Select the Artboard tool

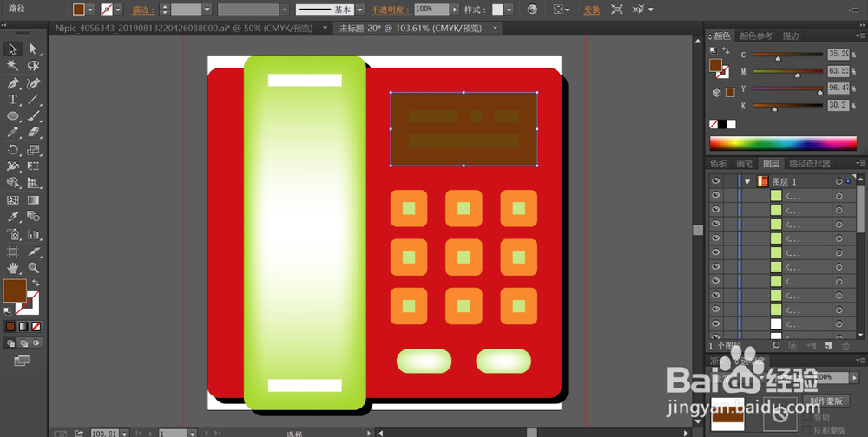tap(13, 251)
